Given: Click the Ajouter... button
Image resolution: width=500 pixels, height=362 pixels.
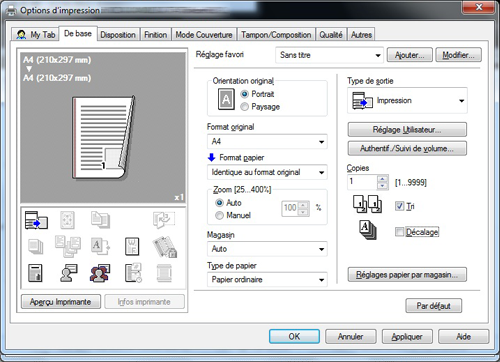Looking at the screenshot, I should coord(410,55).
